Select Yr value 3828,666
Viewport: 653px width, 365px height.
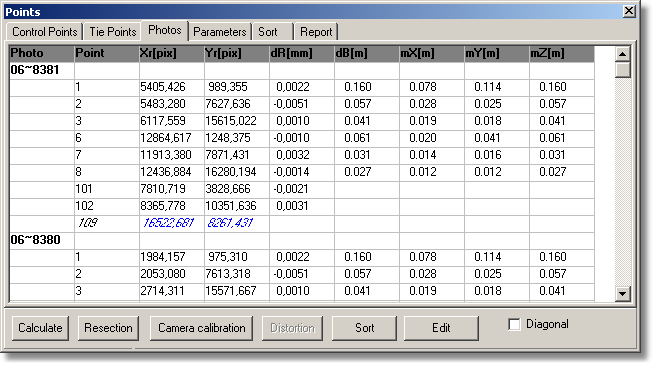228,189
